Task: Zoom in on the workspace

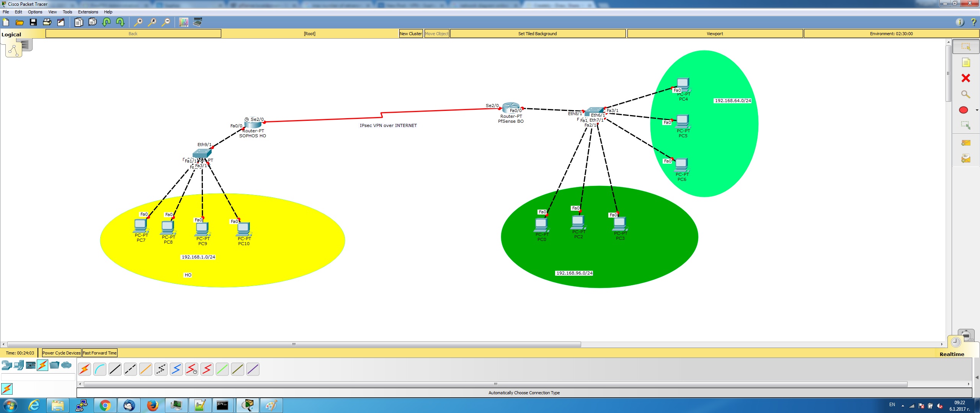Action: point(138,22)
